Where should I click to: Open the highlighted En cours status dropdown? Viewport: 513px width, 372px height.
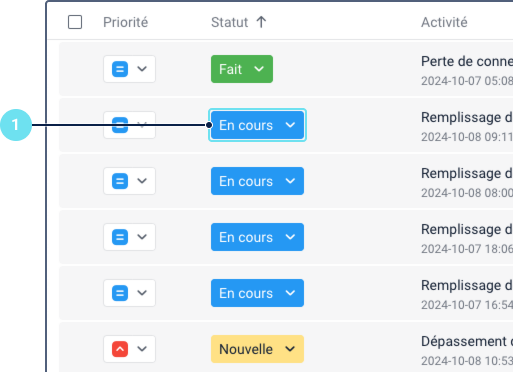(257, 125)
